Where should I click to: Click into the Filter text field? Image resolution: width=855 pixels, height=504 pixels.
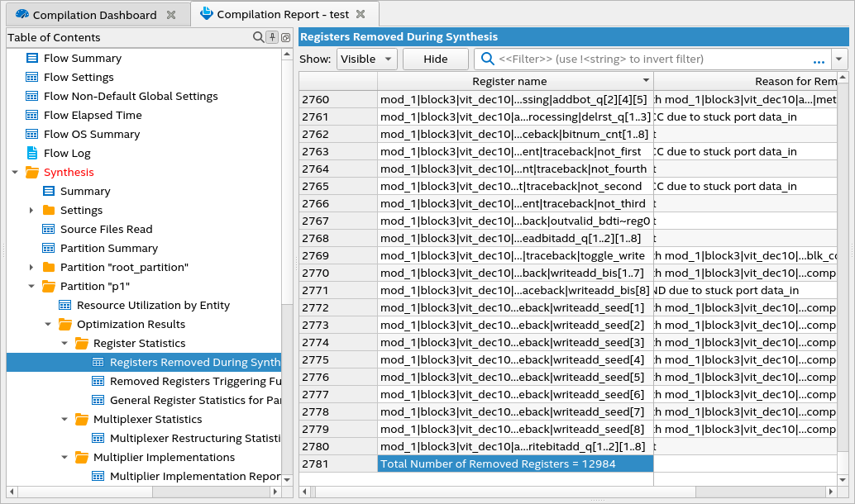pyautogui.click(x=645, y=59)
